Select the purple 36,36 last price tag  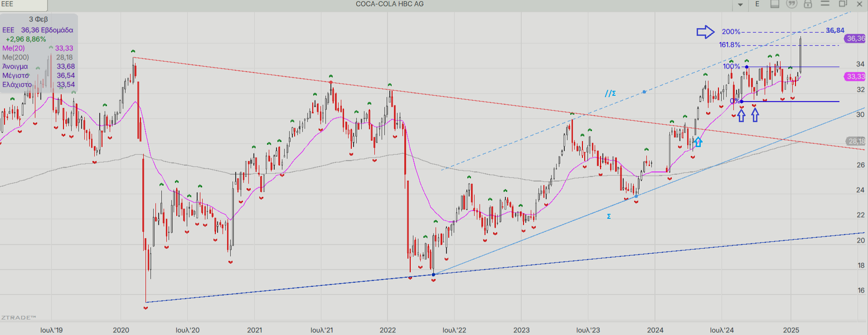click(x=855, y=39)
